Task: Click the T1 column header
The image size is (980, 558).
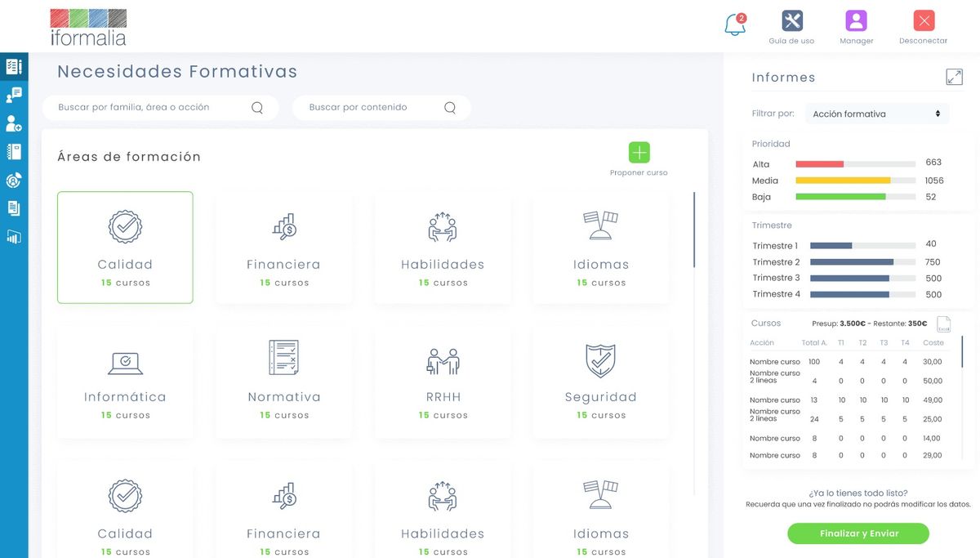Action: pyautogui.click(x=841, y=343)
